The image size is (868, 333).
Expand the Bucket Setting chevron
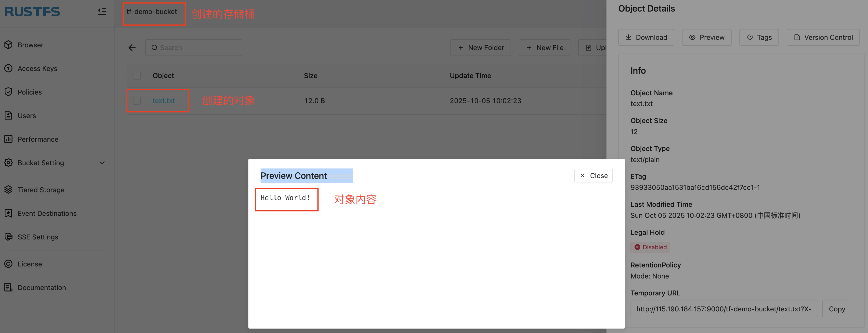click(x=102, y=163)
